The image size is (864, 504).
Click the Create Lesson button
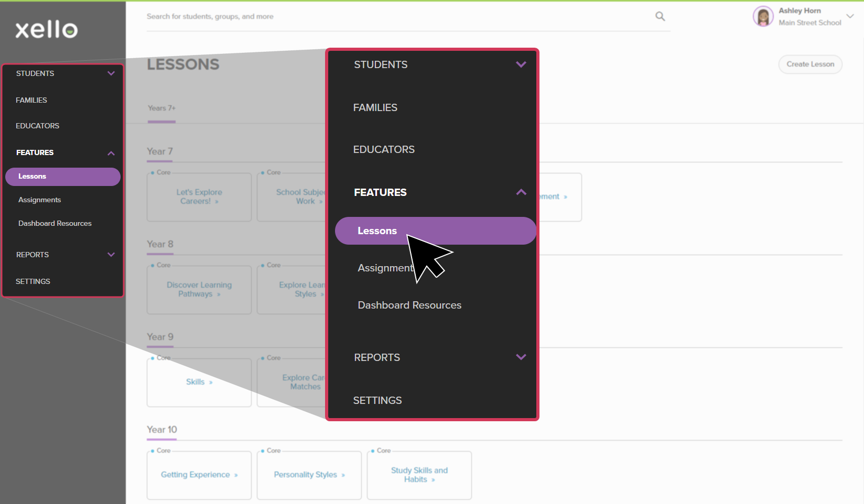click(x=809, y=64)
